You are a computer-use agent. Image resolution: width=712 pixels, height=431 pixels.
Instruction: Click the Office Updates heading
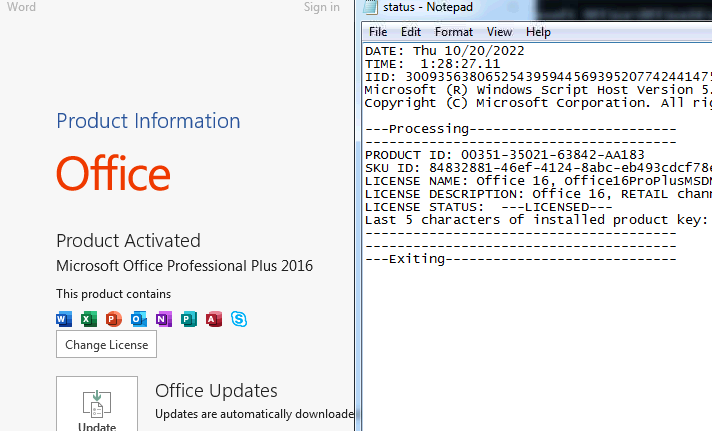[216, 391]
